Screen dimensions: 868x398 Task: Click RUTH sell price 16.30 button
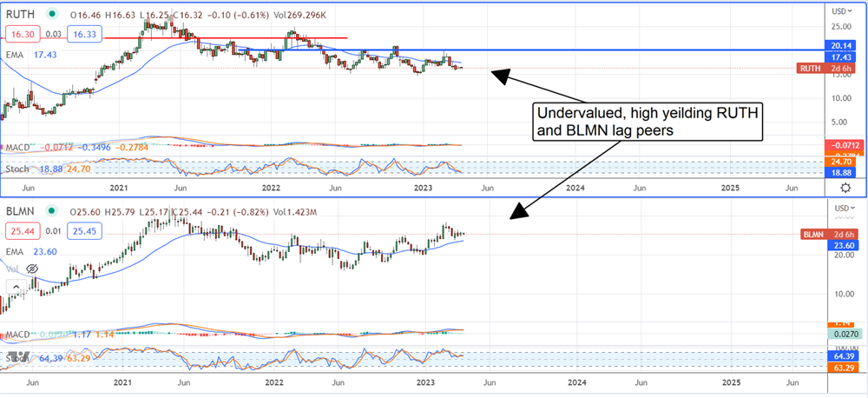[x=22, y=35]
